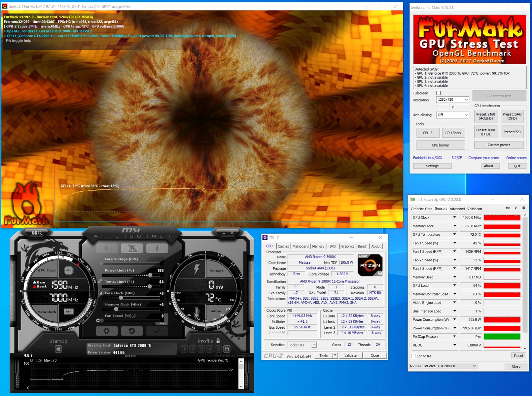Adjust the Temp. Limit slider handle

(x=150, y=286)
